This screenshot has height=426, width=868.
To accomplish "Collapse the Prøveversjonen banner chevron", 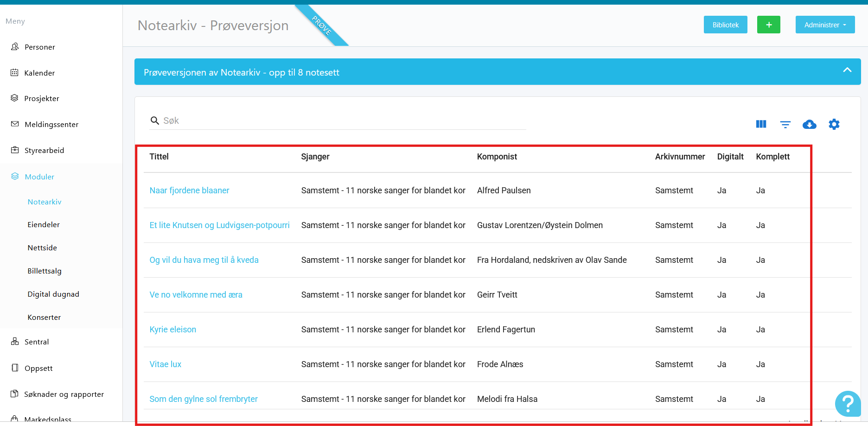I will point(847,70).
